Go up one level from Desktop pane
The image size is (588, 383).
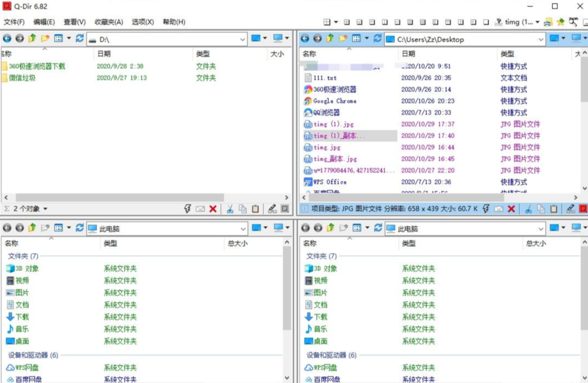(x=330, y=38)
